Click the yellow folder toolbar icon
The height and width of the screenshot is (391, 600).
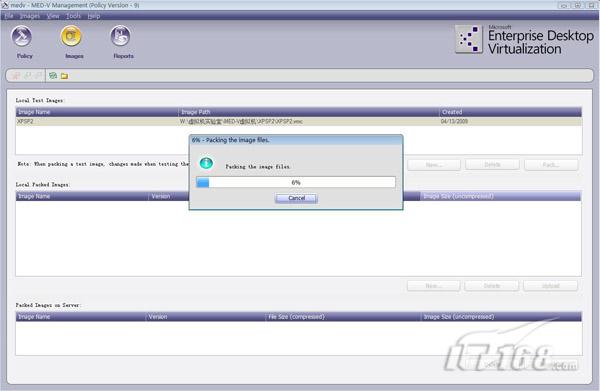pyautogui.click(x=64, y=76)
